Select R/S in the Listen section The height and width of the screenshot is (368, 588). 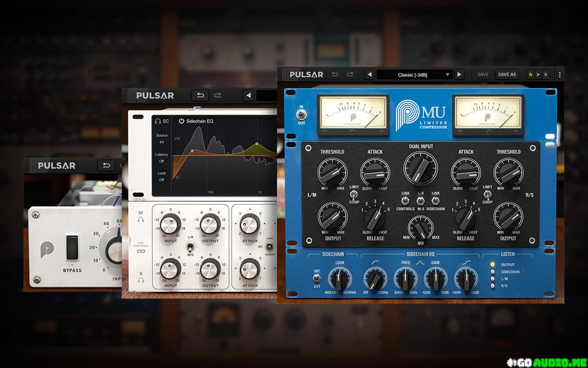tap(493, 285)
